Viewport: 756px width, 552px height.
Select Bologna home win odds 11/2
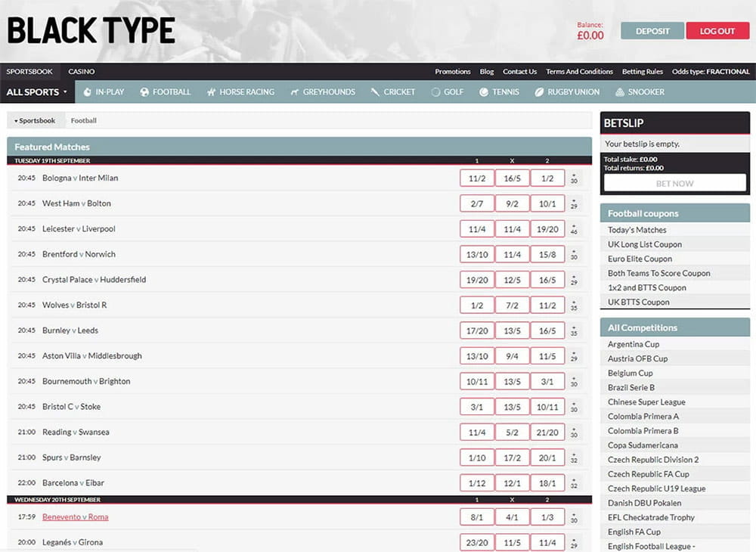click(477, 178)
